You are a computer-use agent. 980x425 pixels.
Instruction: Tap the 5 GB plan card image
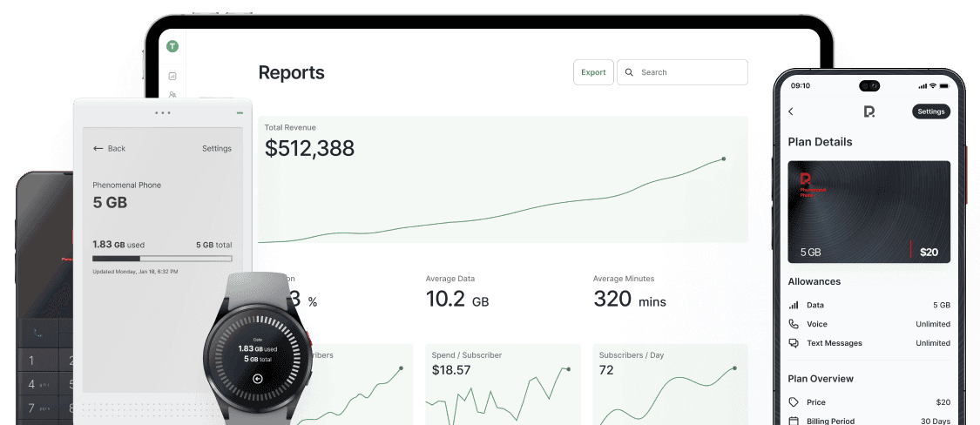click(868, 212)
